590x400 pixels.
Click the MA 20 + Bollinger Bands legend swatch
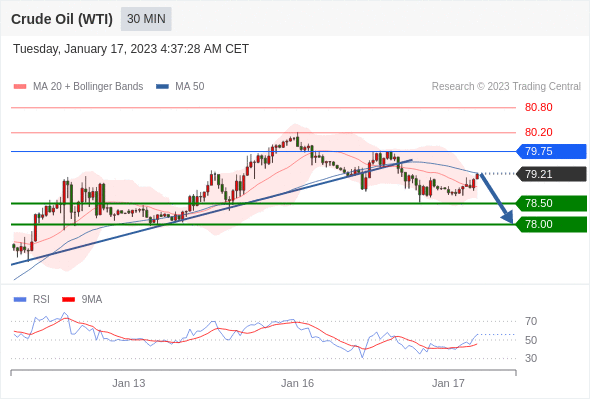[20, 87]
